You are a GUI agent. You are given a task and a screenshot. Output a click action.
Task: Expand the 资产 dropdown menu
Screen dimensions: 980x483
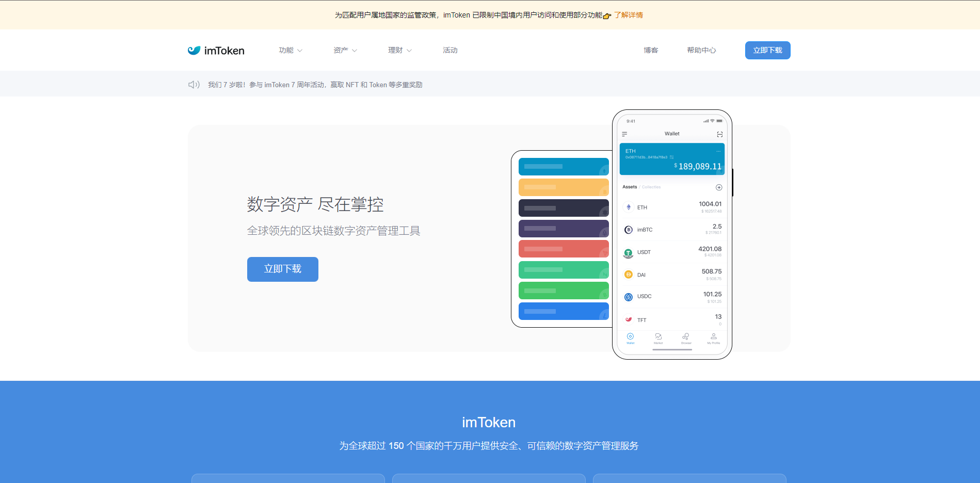345,50
